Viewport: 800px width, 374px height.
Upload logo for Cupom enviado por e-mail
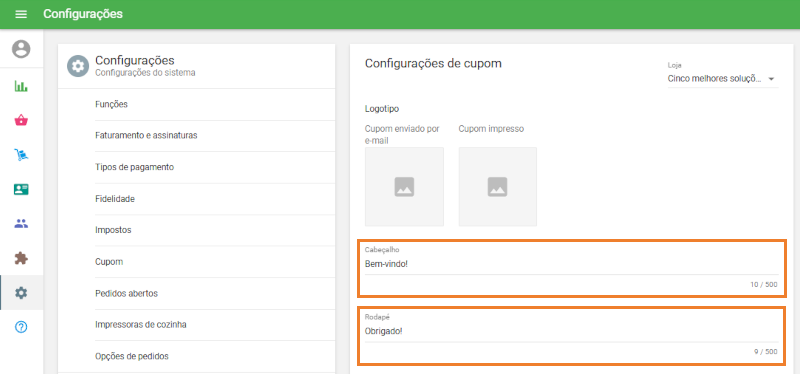(x=404, y=187)
